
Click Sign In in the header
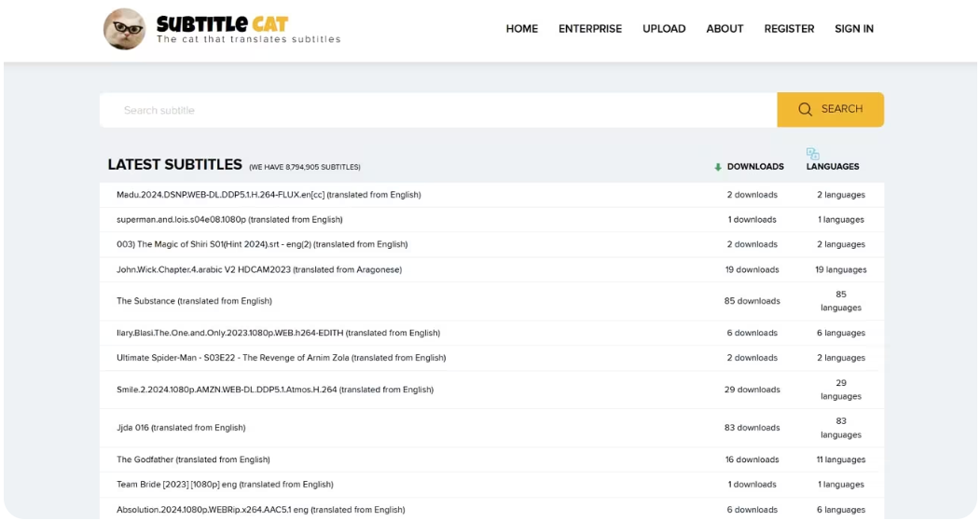coord(853,29)
